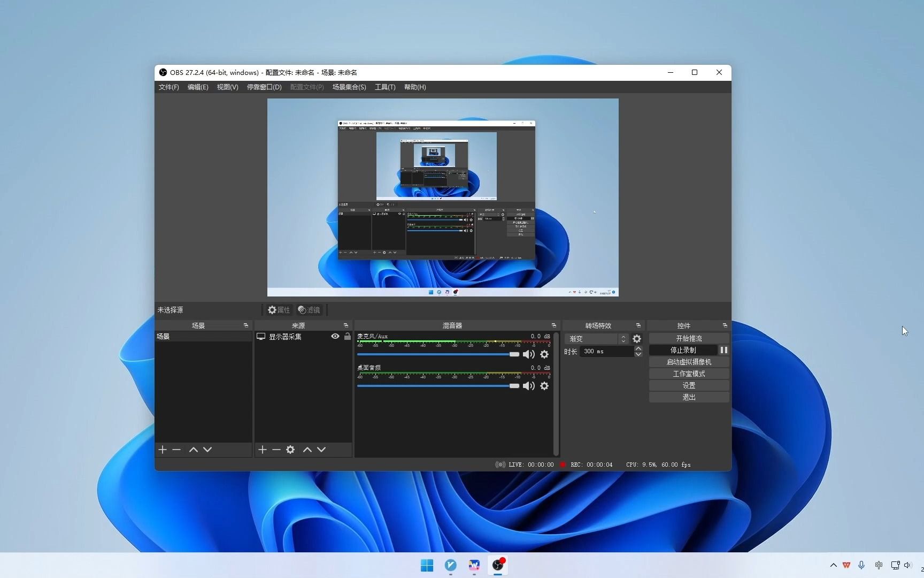924x578 pixels.
Task: Click 300 ms duration input field
Action: pyautogui.click(x=607, y=352)
